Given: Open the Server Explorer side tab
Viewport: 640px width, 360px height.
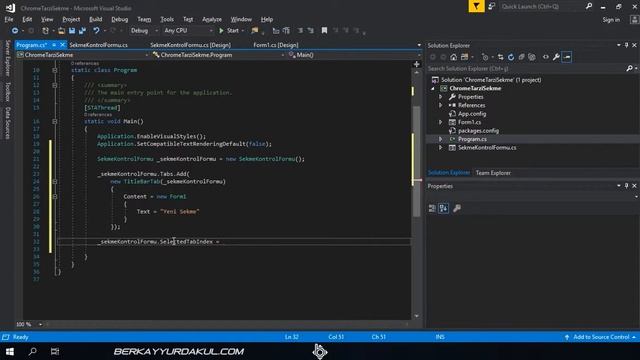Looking at the screenshot, I should pyautogui.click(x=7, y=58).
